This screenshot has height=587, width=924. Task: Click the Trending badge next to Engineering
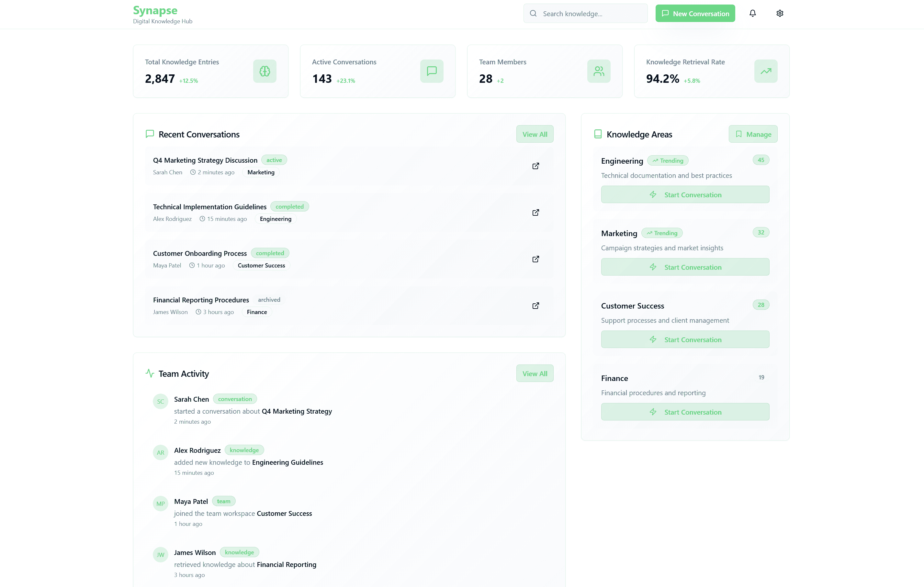(668, 160)
